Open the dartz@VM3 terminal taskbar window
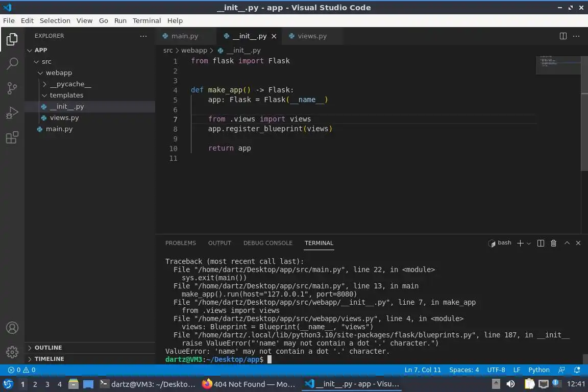The image size is (588, 392). [148, 384]
